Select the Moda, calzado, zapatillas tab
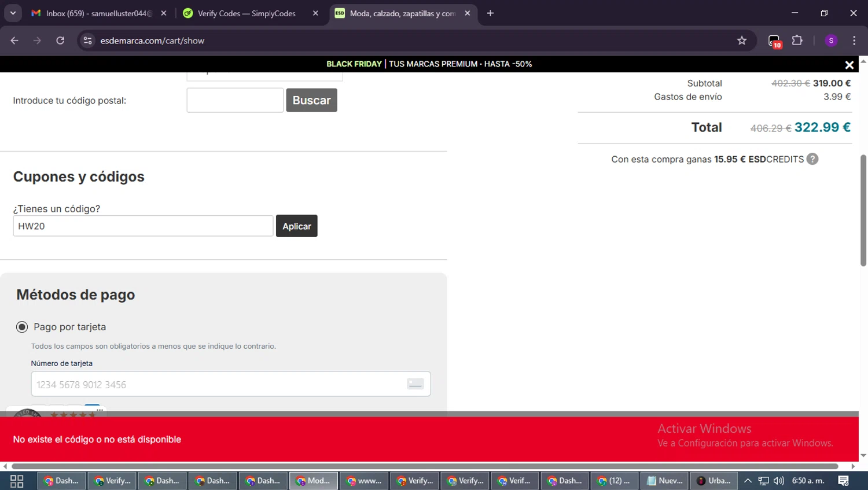 point(403,13)
